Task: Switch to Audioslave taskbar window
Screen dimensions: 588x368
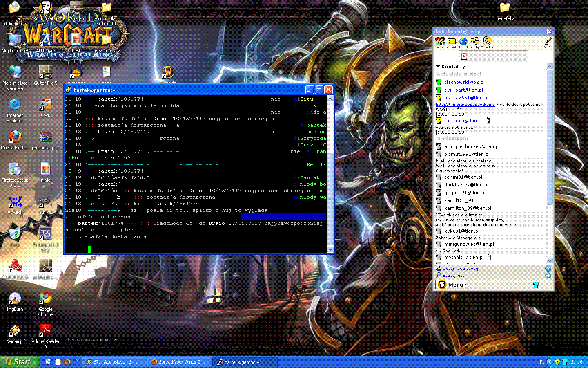Action: coord(113,362)
